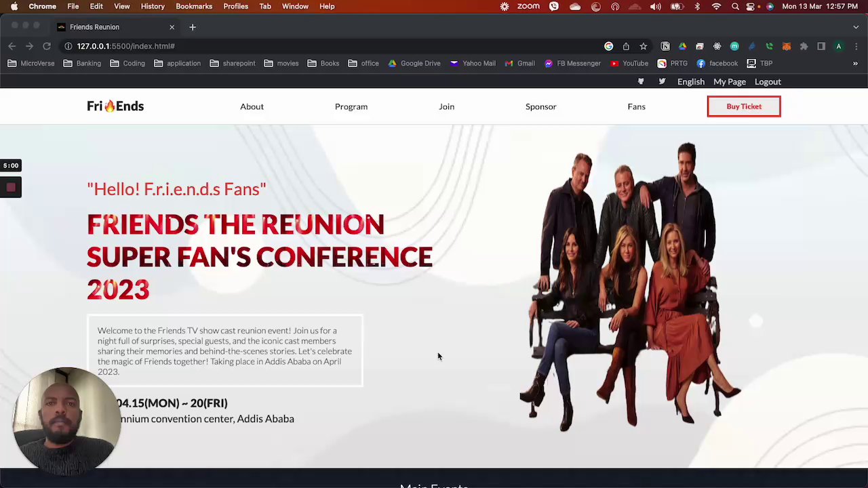
Task: Click the Buy Ticket button
Action: pos(744,106)
